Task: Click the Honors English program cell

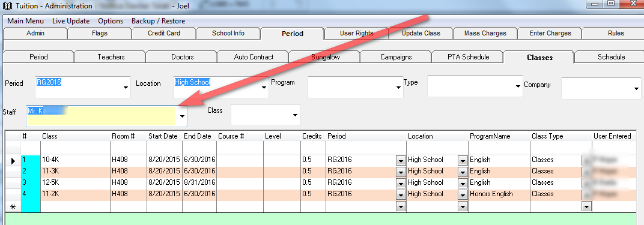Action: (x=499, y=194)
